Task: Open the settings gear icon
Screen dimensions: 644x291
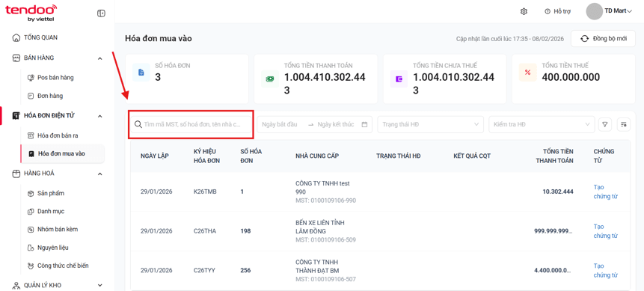Action: [x=524, y=11]
